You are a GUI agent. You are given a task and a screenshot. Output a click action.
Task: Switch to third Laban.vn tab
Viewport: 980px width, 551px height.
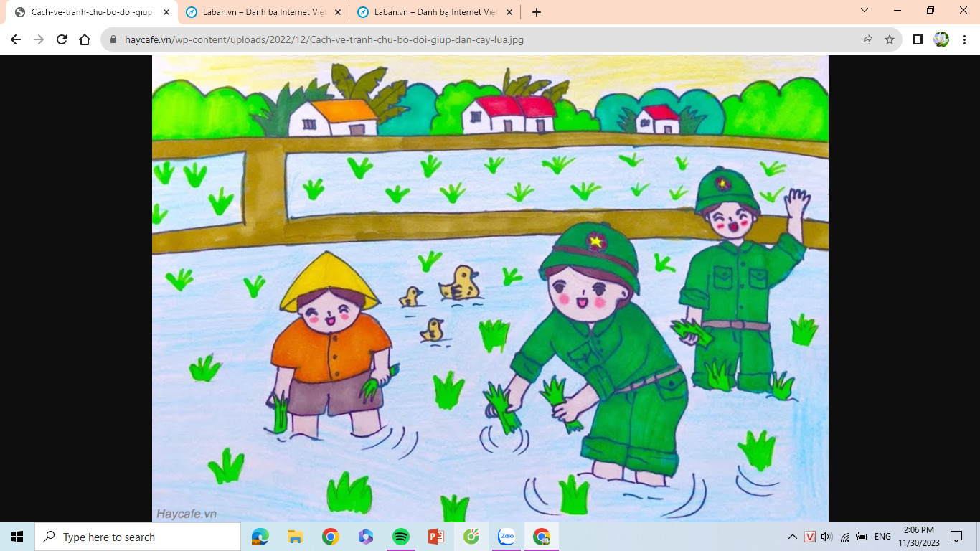(x=435, y=12)
